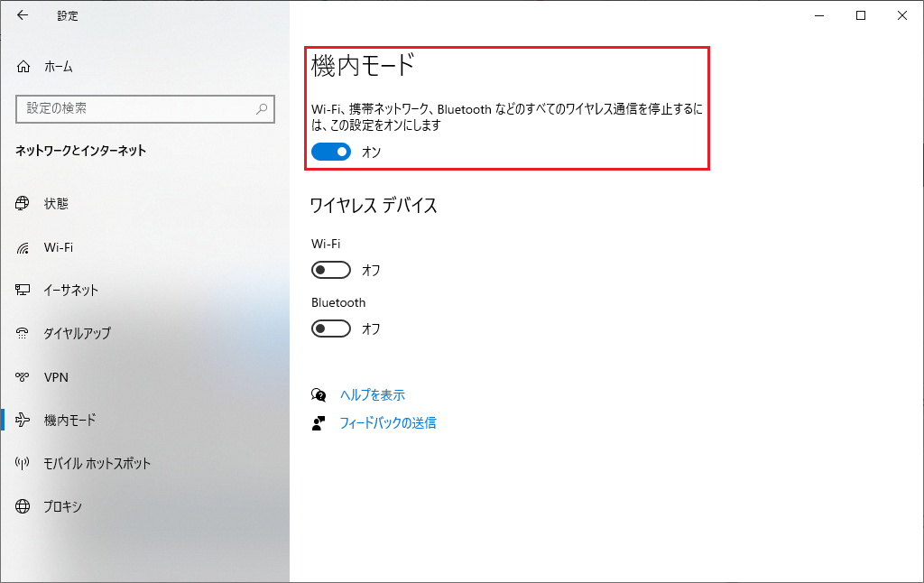
Task: Click the VPN icon in sidebar
Action: point(23,377)
